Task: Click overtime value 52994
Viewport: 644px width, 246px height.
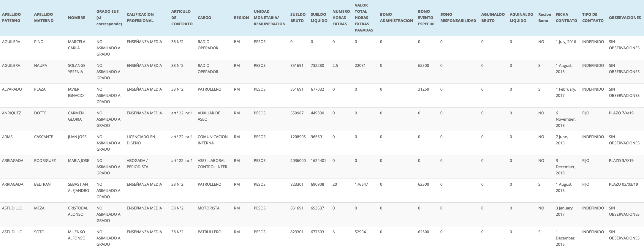Action: [x=360, y=232]
